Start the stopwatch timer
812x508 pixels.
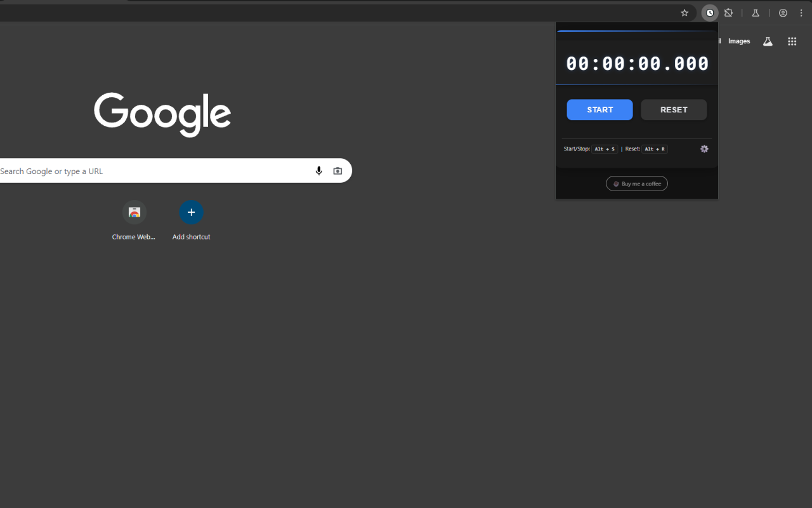point(599,110)
